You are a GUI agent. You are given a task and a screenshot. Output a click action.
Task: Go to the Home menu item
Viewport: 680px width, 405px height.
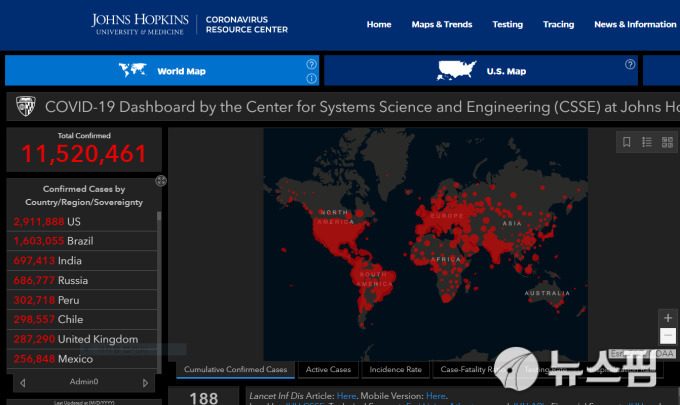379,24
